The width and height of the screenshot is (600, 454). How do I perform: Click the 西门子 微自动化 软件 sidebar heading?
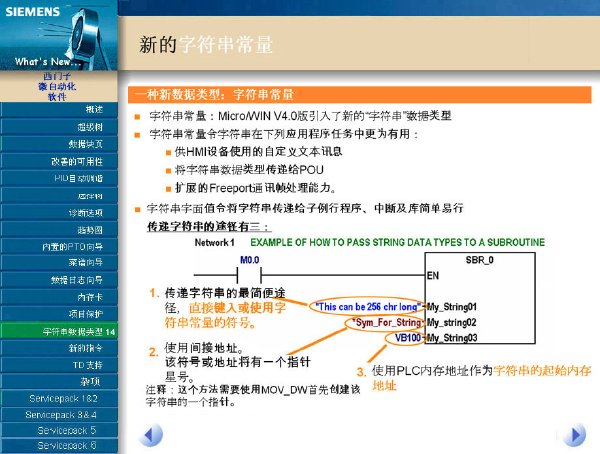pos(57,87)
